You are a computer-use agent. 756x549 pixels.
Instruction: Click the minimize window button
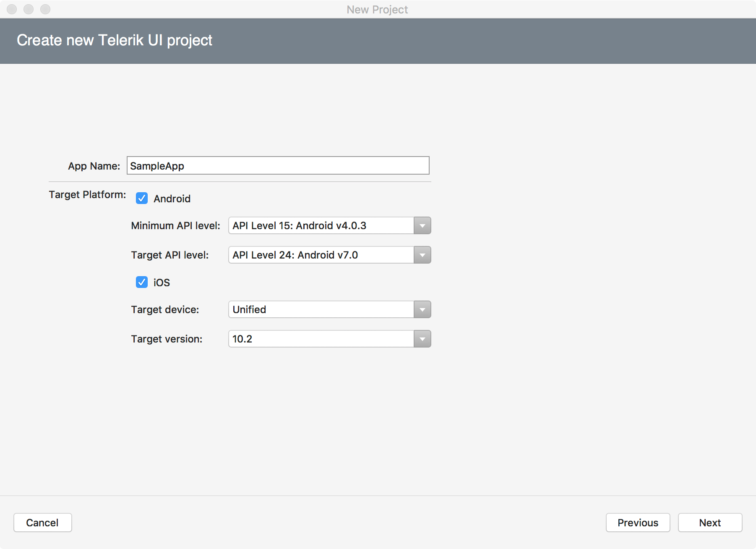[x=29, y=9]
